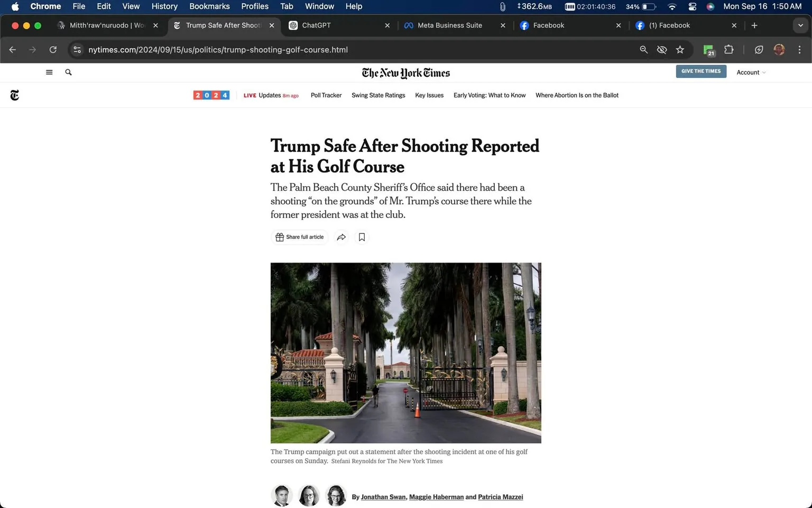This screenshot has width=812, height=508.
Task: Click the New York Times masthead logo
Action: (405, 72)
